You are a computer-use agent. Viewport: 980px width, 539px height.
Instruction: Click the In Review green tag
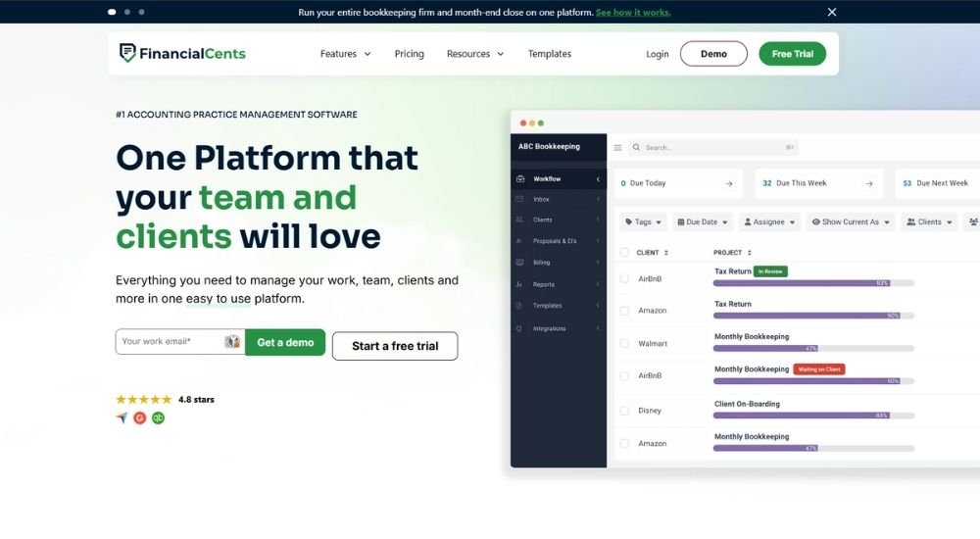click(770, 271)
